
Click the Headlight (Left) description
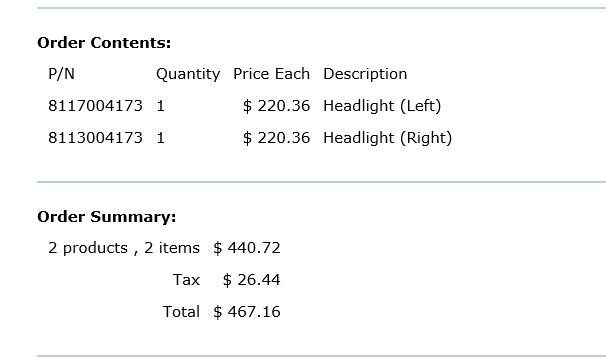tap(382, 106)
